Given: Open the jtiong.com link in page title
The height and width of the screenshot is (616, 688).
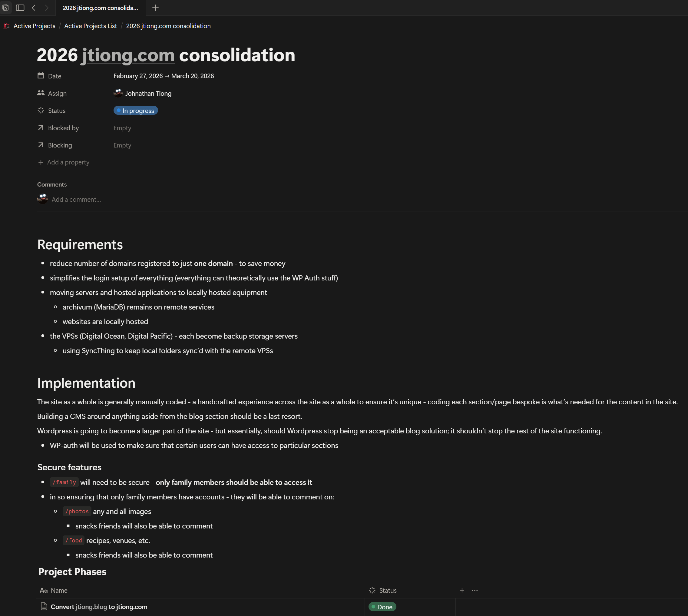Looking at the screenshot, I should pyautogui.click(x=128, y=55).
